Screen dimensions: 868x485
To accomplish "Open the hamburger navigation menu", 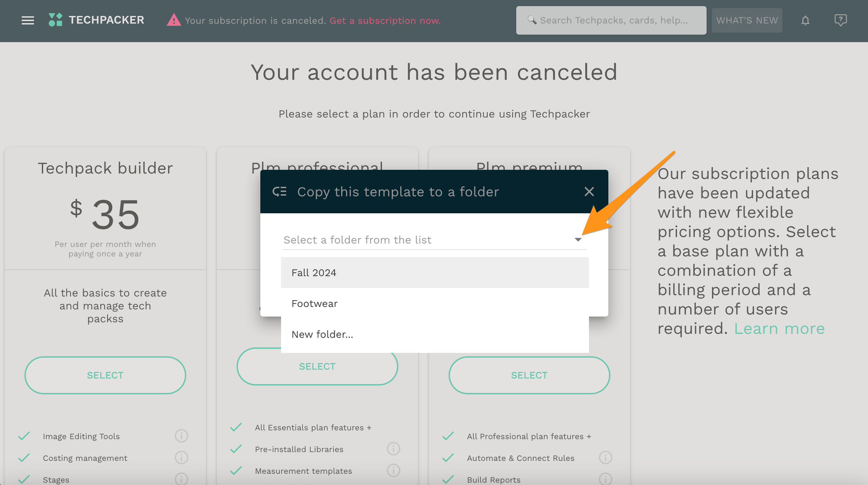I will pyautogui.click(x=28, y=20).
